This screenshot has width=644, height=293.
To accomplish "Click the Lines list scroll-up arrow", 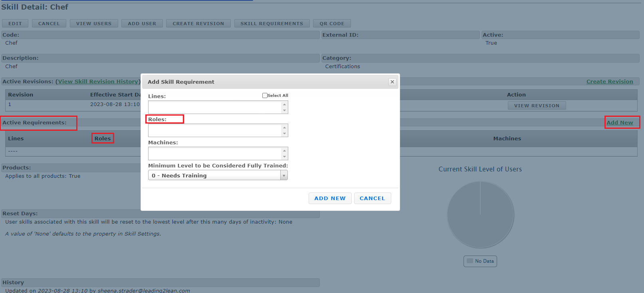I will pyautogui.click(x=284, y=104).
